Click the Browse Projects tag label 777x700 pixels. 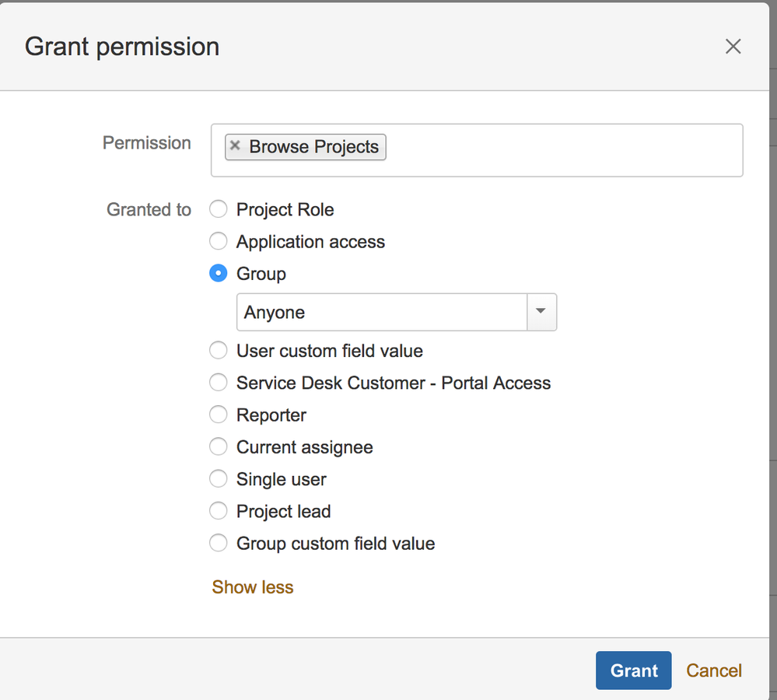pyautogui.click(x=313, y=147)
